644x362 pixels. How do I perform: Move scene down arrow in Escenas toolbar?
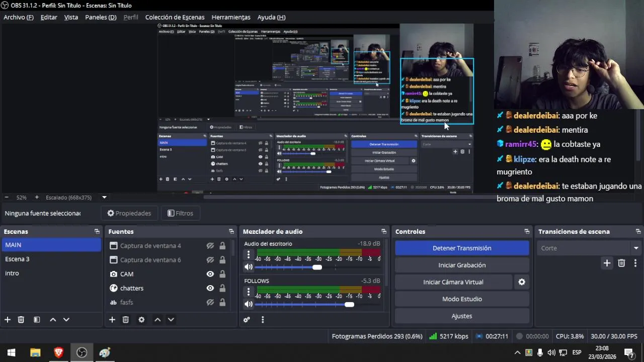click(x=66, y=320)
